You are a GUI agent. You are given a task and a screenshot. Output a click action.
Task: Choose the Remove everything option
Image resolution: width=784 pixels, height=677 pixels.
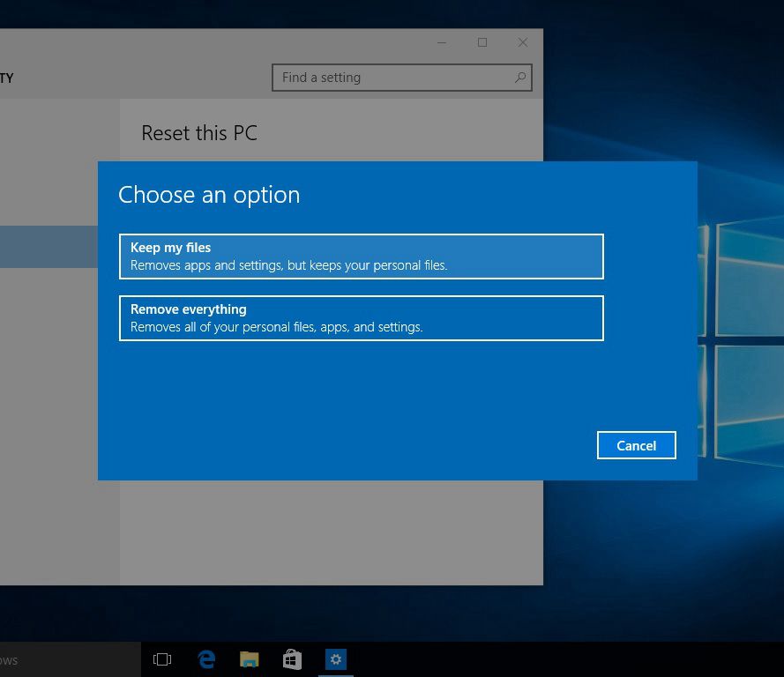(361, 318)
